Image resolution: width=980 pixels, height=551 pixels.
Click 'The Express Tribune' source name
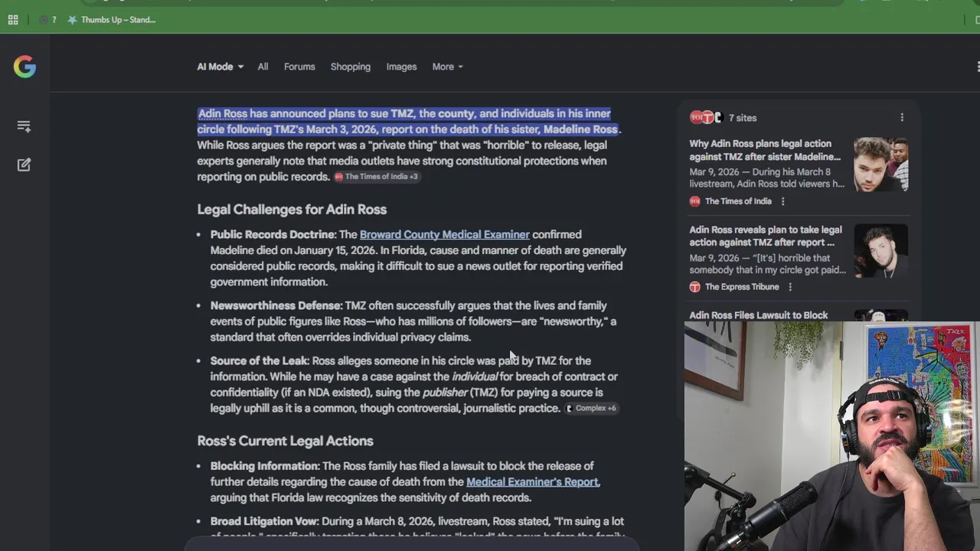pyautogui.click(x=742, y=287)
